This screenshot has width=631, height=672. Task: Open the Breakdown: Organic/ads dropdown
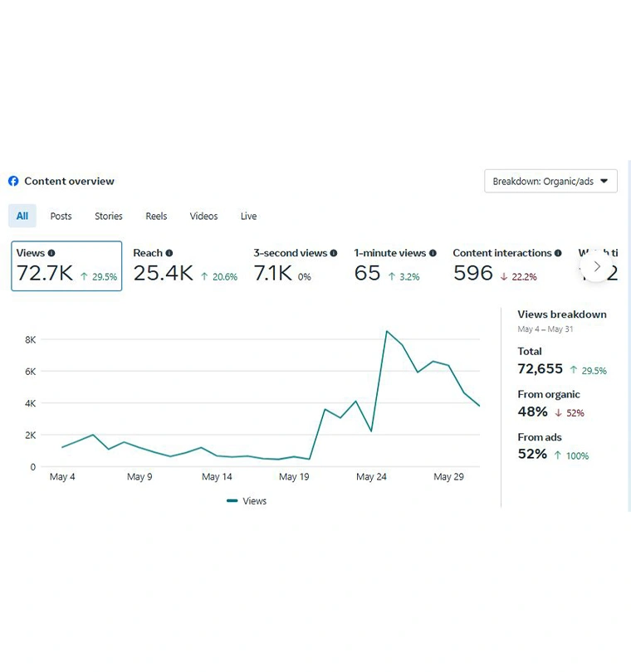click(550, 181)
